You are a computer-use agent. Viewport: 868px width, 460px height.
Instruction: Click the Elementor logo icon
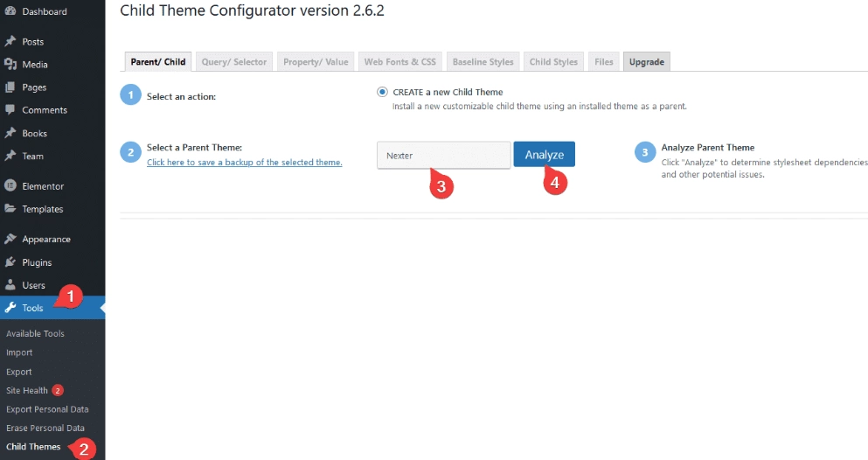point(10,186)
